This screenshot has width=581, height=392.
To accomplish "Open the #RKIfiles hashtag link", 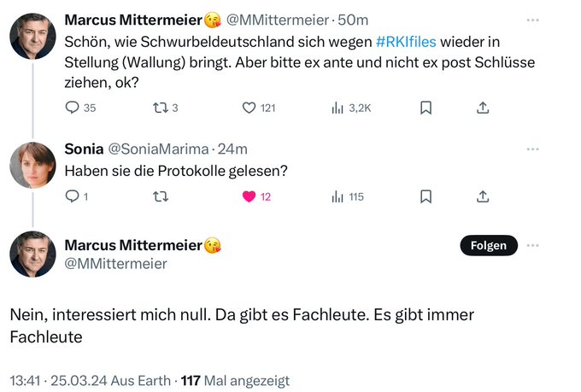I will [x=406, y=41].
